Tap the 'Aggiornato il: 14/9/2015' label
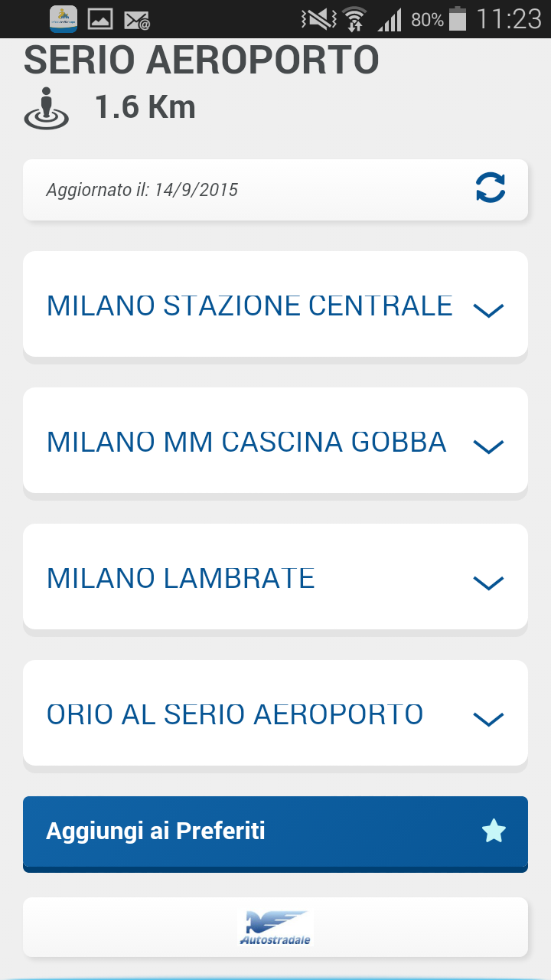The image size is (551, 980). pos(142,189)
